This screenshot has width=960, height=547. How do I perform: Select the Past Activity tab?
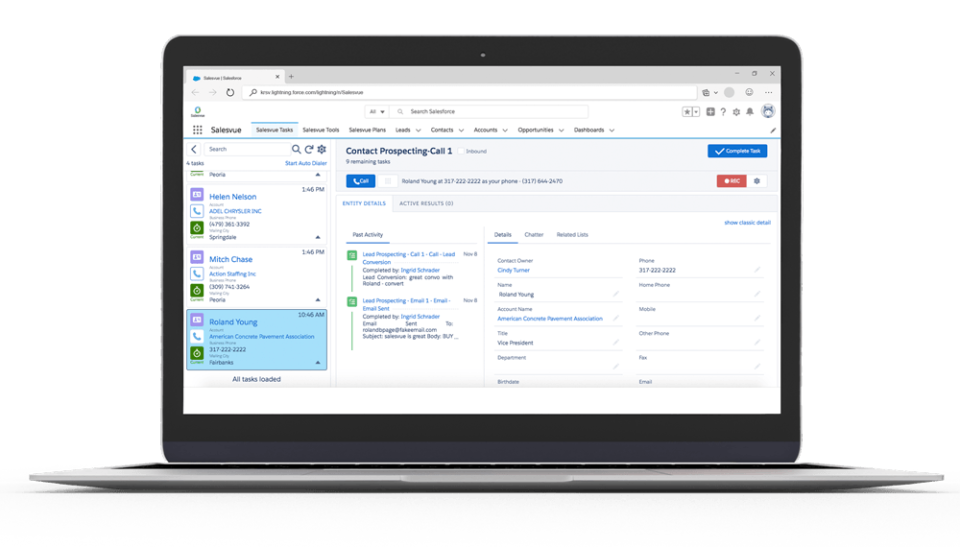[x=367, y=235]
